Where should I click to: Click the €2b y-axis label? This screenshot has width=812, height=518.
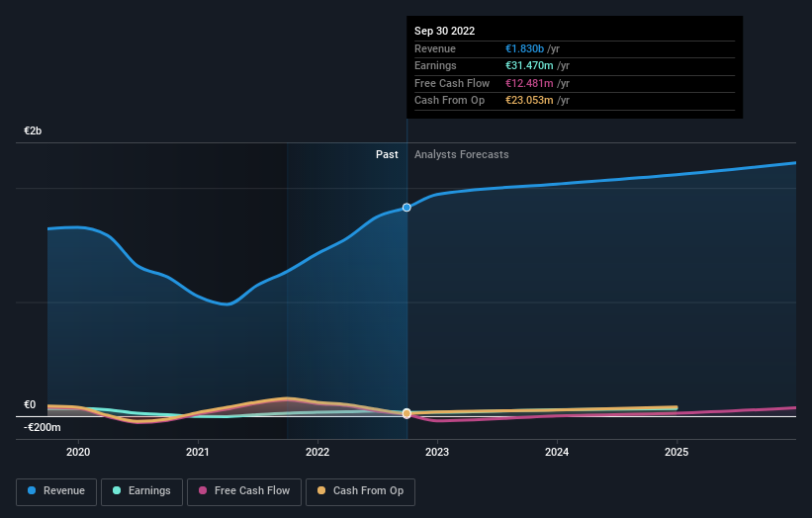tap(33, 130)
